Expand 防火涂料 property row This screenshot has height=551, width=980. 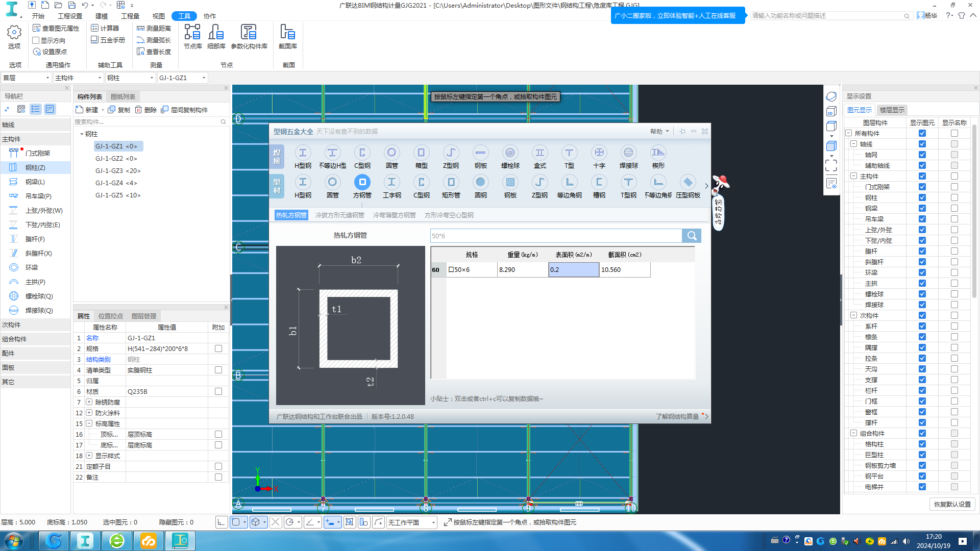tap(89, 413)
